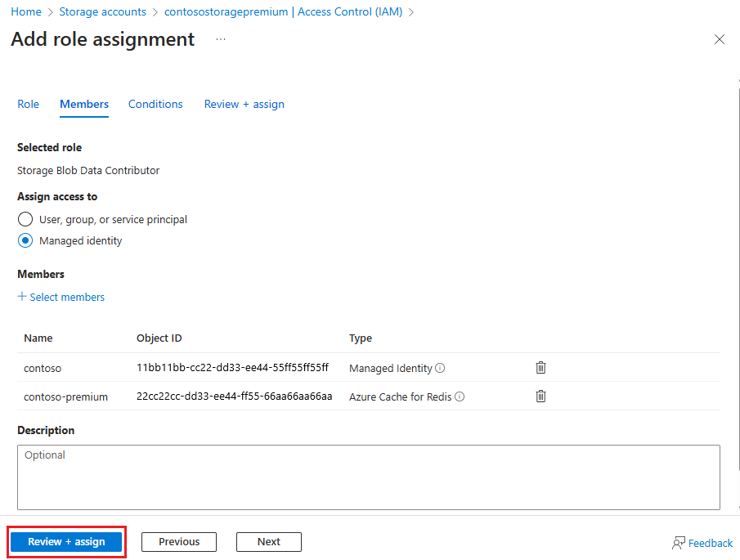Remove contoso-premium via its delete icon

click(540, 396)
